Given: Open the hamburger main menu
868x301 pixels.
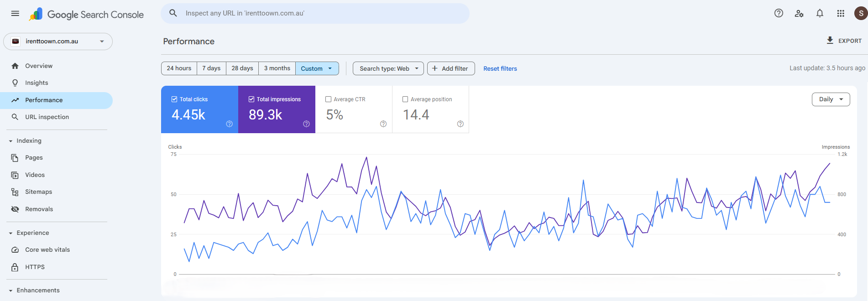Looking at the screenshot, I should [15, 14].
